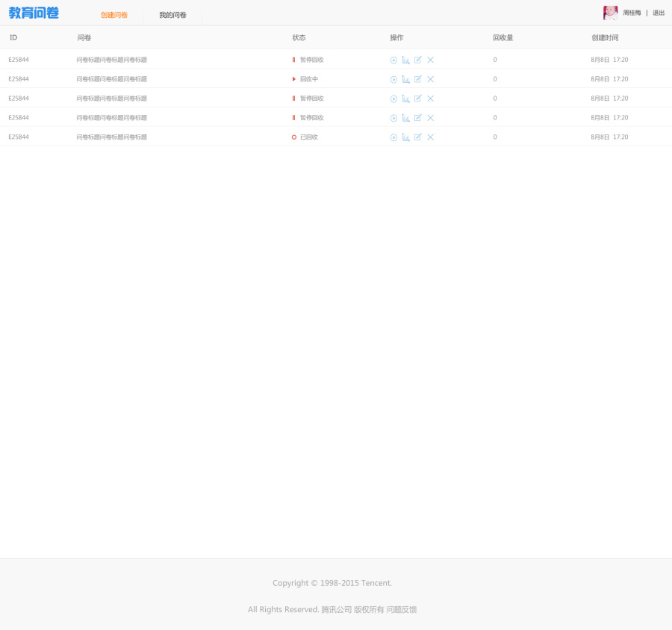Click the start icon in the third table row
Viewport: 672px width, 630px height.
click(x=393, y=99)
